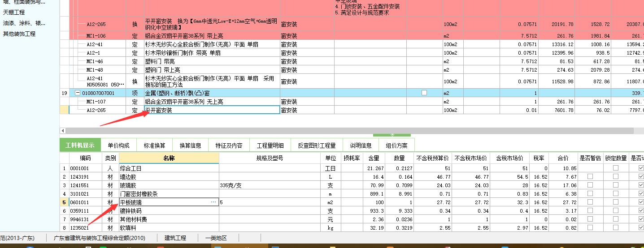Click the 0601011 code cell
644x248 pixels.
coord(86,202)
